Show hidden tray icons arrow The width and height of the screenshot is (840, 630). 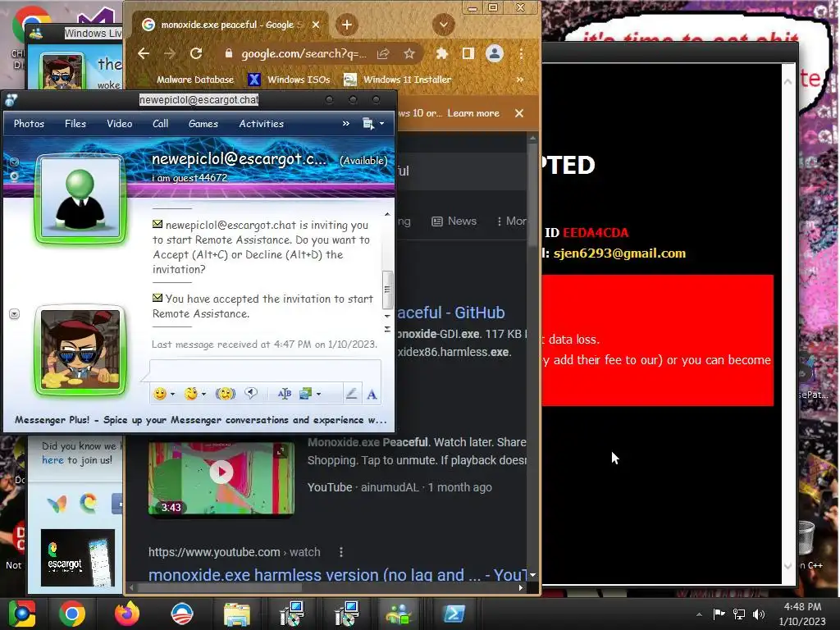point(699,614)
